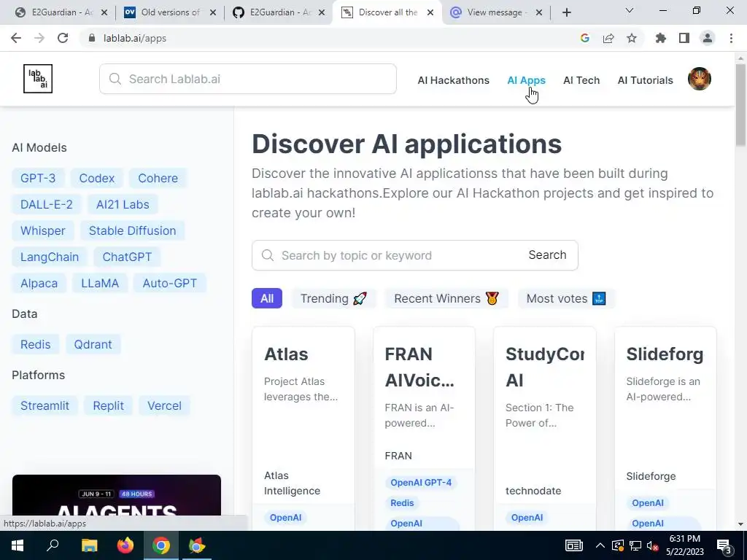Filter by the Alpaca tag
The width and height of the screenshot is (747, 560).
39,283
